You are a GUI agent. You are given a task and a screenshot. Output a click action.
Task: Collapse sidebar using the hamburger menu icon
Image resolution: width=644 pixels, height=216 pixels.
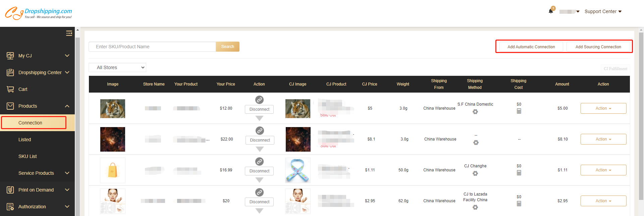(x=69, y=33)
